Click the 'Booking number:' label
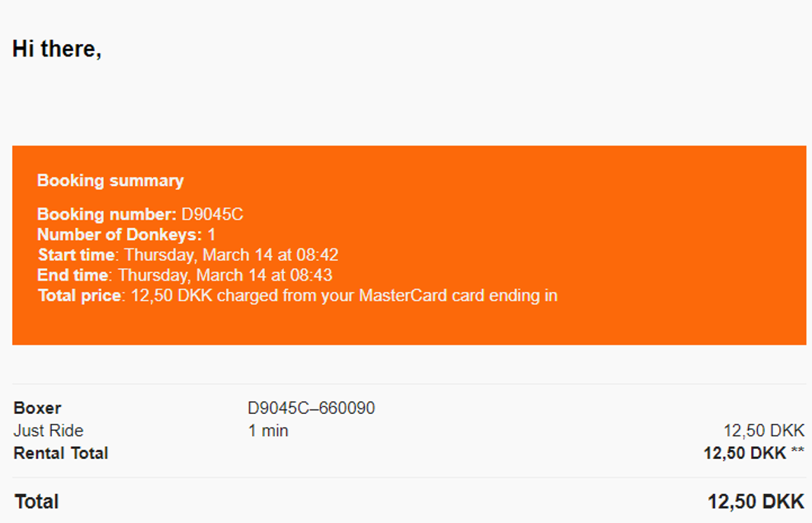Screen dimensions: 812x523 click(x=107, y=214)
